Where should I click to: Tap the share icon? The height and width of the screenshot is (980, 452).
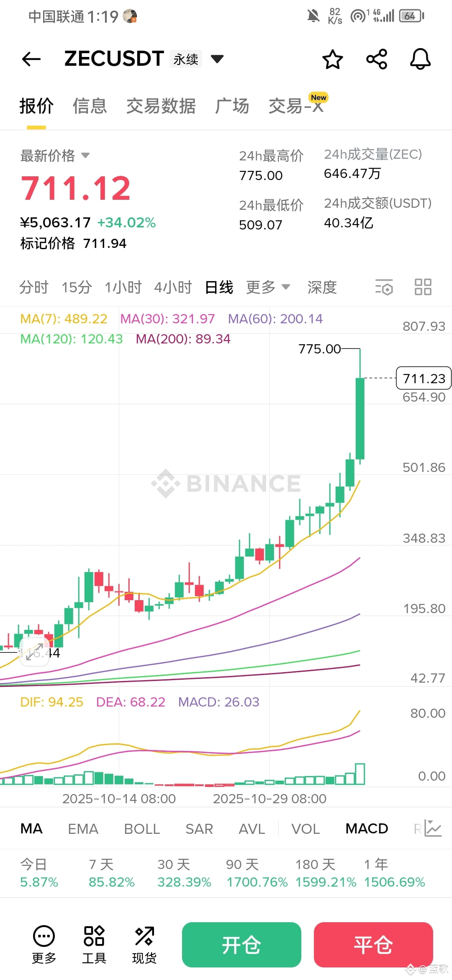377,59
